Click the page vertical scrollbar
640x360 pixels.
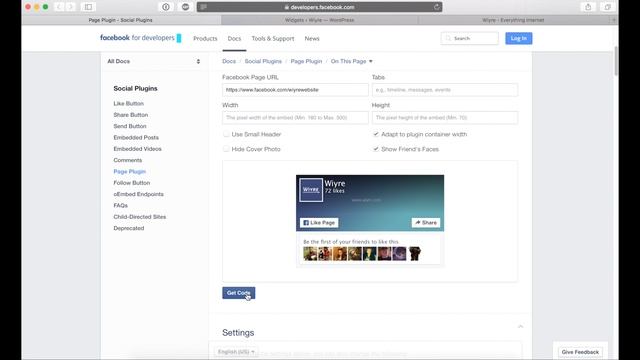pyautogui.click(x=616, y=61)
